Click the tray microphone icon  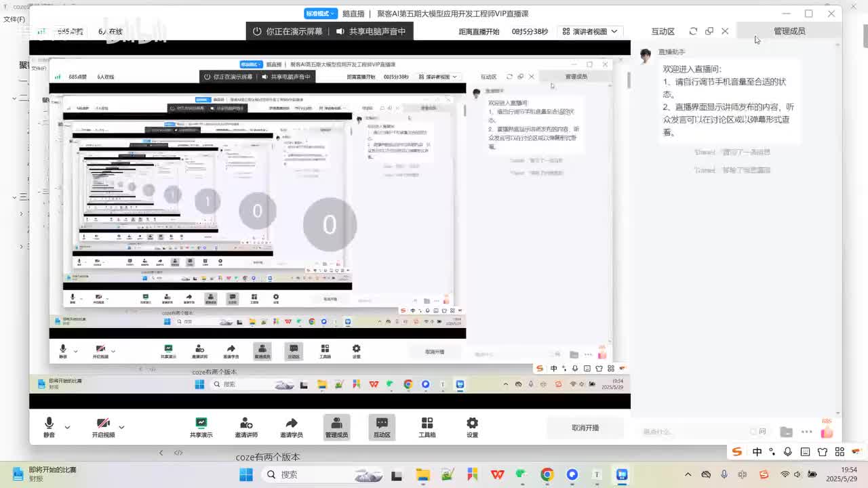click(724, 474)
